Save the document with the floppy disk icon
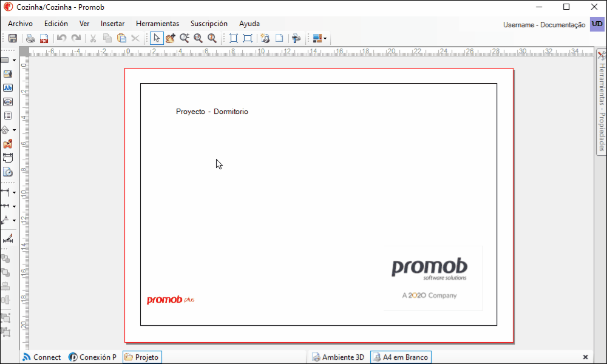 (x=13, y=38)
